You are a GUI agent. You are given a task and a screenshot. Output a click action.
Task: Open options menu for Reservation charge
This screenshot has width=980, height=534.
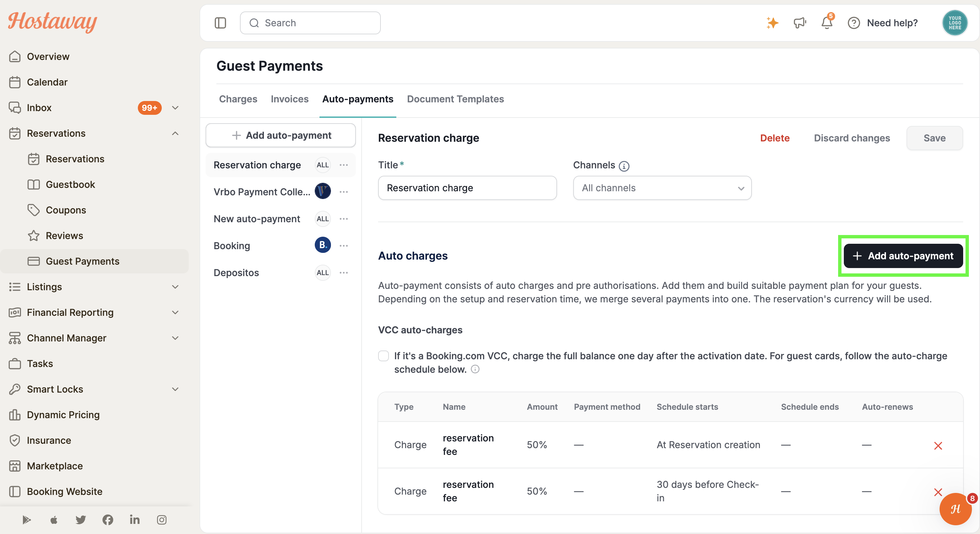click(343, 165)
